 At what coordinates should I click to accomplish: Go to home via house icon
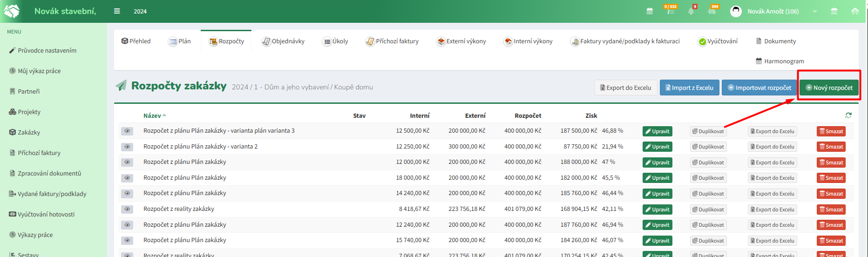tap(855, 11)
